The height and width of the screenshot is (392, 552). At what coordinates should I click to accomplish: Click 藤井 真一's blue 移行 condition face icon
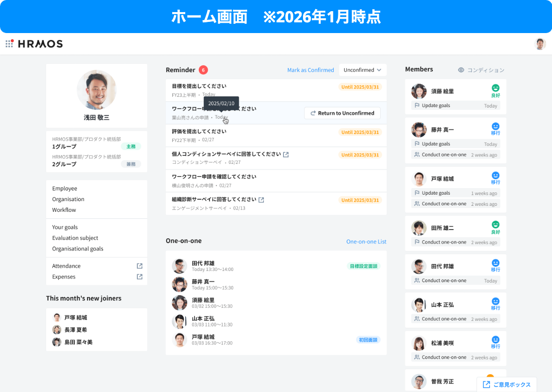point(495,126)
